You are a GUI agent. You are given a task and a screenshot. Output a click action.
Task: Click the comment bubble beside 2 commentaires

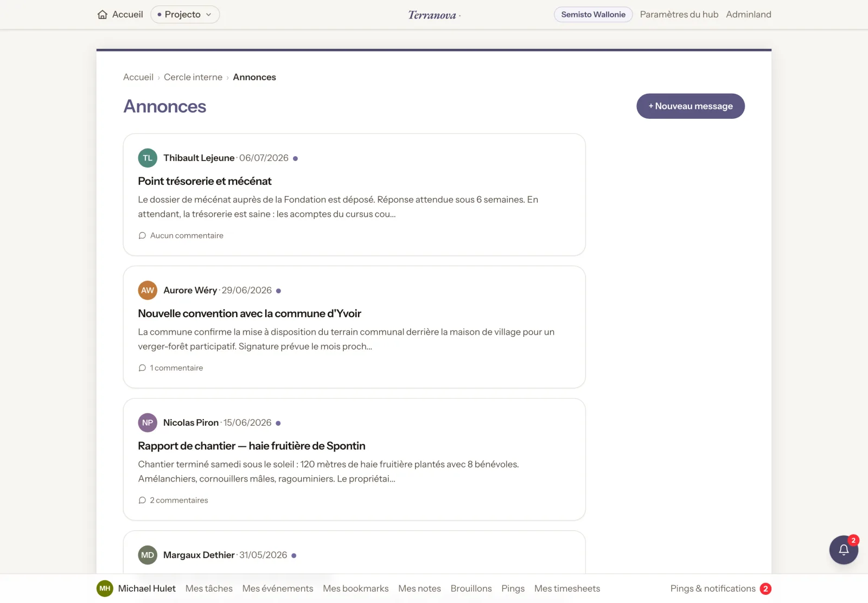(142, 500)
